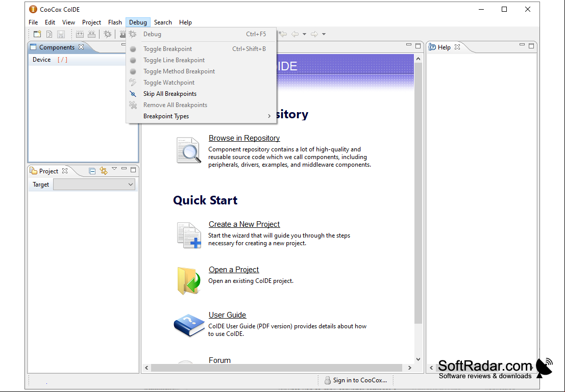Choose Toggle Breakpoint menu entry

coord(201,49)
